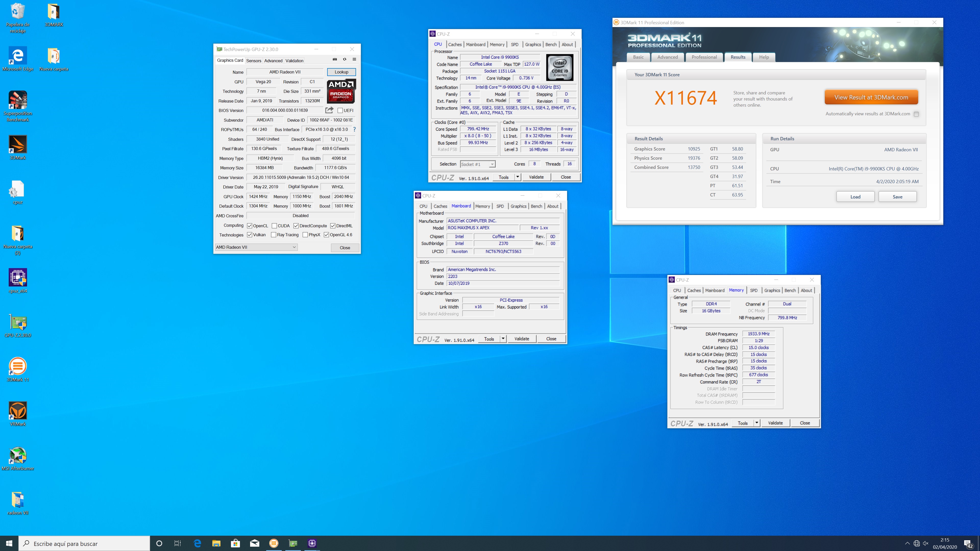Open the Advanced tab in GPU-Z

tap(273, 60)
